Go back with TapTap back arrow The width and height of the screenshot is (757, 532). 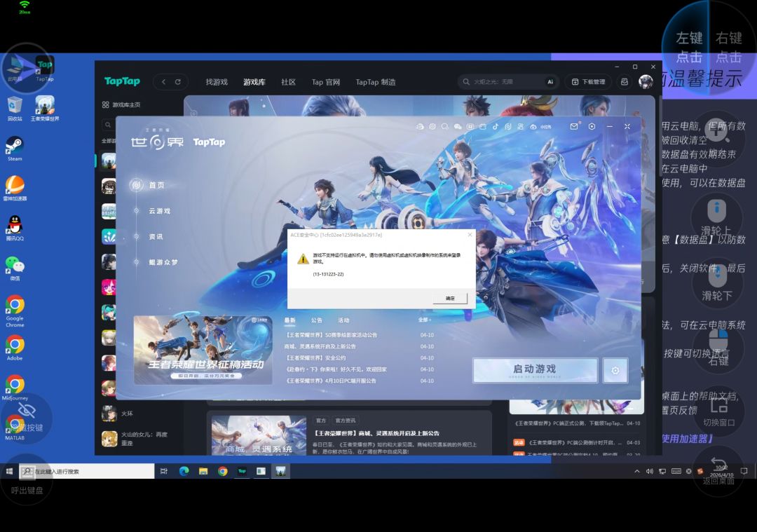click(163, 81)
